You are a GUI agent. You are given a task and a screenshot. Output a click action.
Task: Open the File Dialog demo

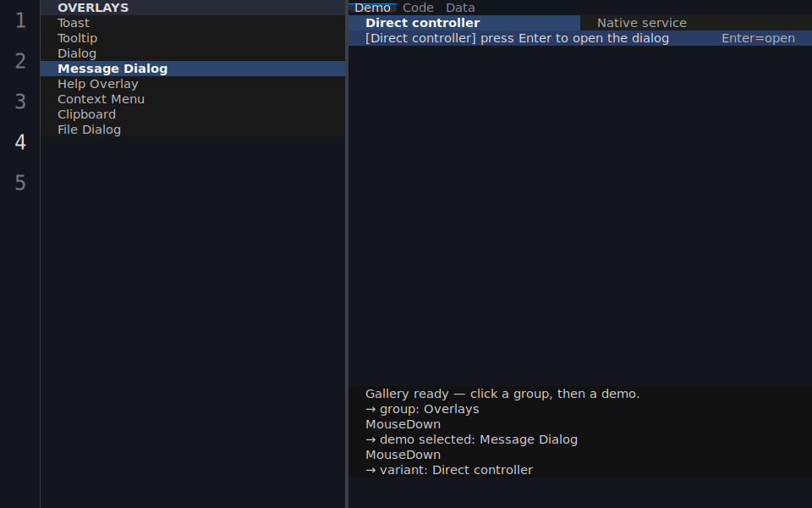click(x=193, y=130)
